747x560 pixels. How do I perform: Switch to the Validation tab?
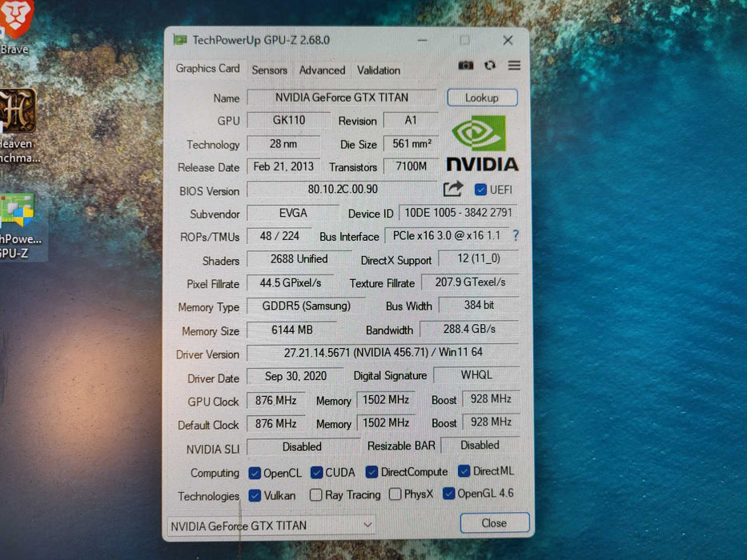click(379, 70)
